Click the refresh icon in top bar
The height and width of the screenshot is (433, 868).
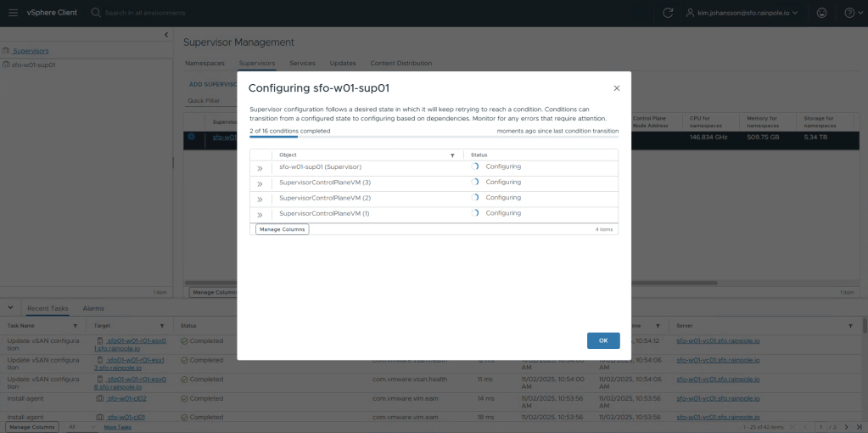click(x=668, y=13)
